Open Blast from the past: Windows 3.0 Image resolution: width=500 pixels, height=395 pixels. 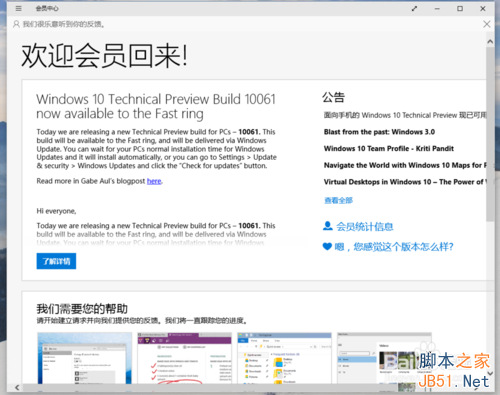(x=379, y=132)
